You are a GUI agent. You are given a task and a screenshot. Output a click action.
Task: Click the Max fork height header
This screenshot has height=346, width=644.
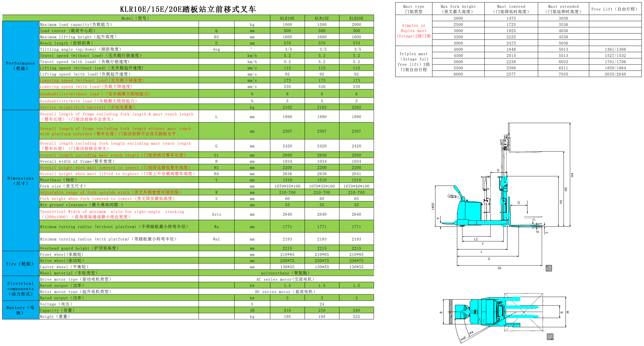point(458,9)
